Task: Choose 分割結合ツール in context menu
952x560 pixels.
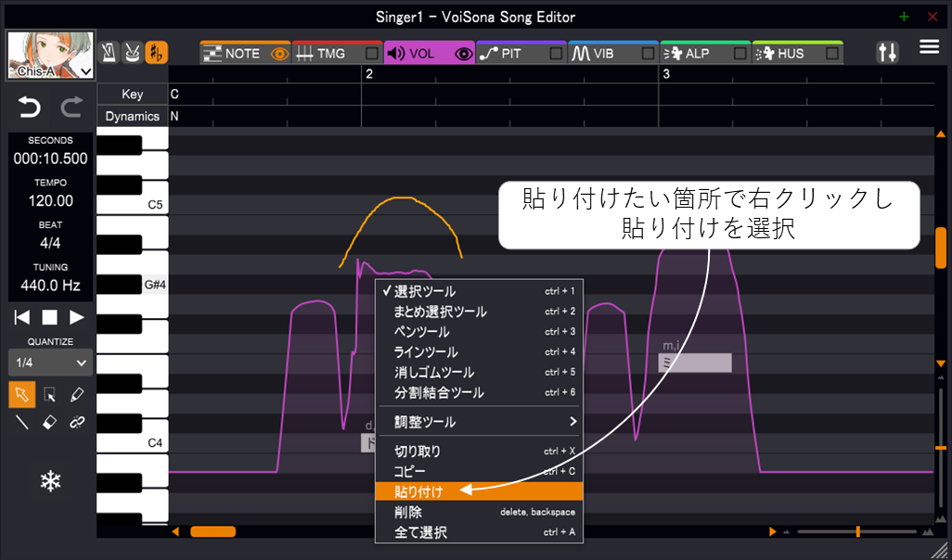Action: (479, 392)
